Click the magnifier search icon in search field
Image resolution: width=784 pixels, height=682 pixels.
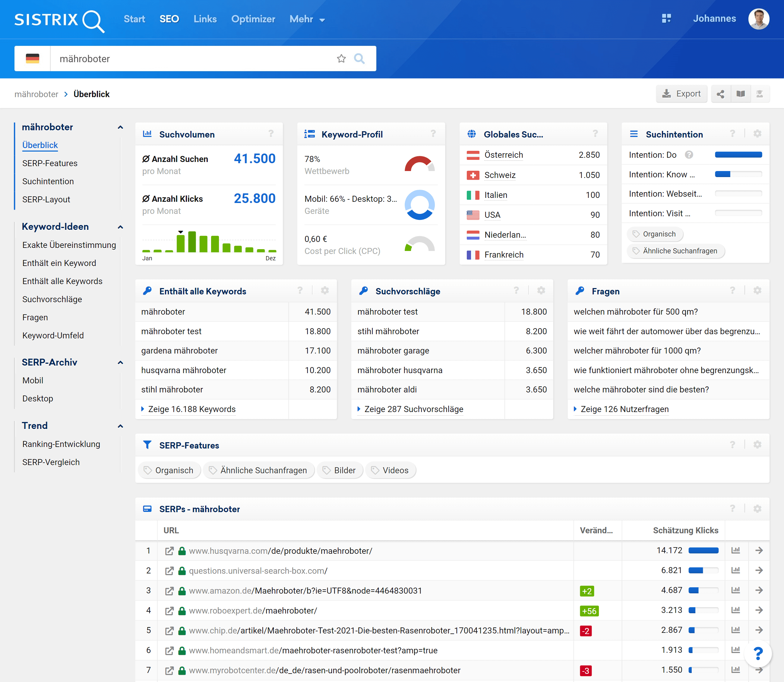pos(359,59)
